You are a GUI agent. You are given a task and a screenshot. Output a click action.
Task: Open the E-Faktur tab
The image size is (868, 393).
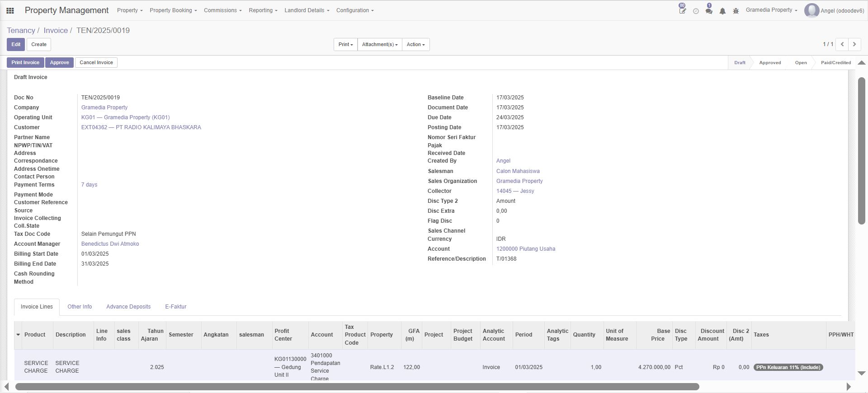click(x=175, y=307)
